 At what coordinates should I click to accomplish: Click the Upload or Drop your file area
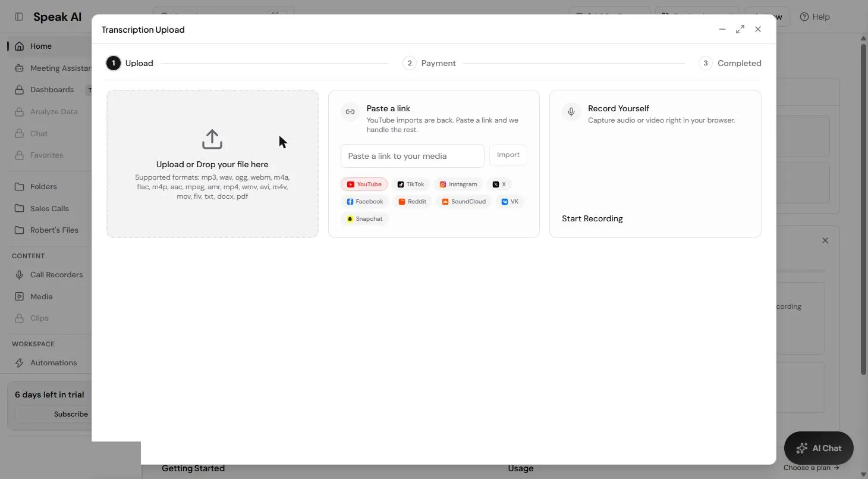212,164
